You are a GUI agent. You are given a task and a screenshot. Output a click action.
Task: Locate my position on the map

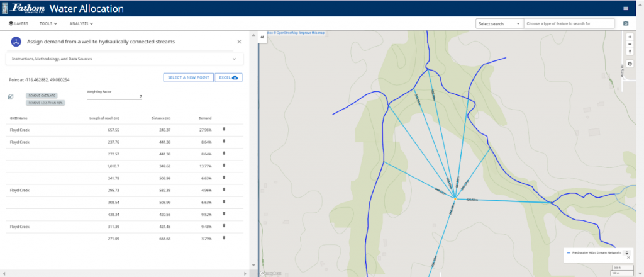[x=630, y=64]
